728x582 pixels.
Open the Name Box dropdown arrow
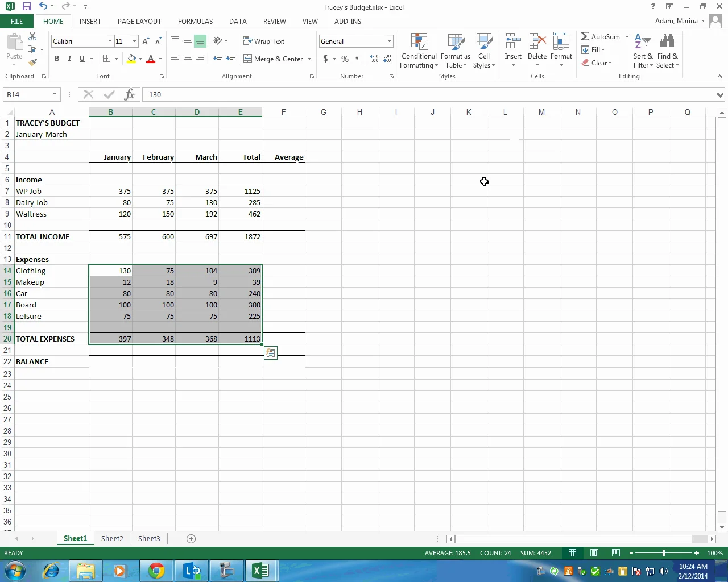click(x=55, y=94)
